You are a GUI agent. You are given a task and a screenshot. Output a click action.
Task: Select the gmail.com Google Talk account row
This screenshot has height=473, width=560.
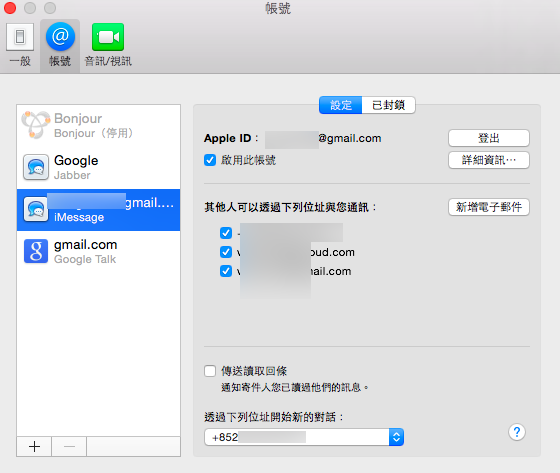pyautogui.click(x=99, y=252)
